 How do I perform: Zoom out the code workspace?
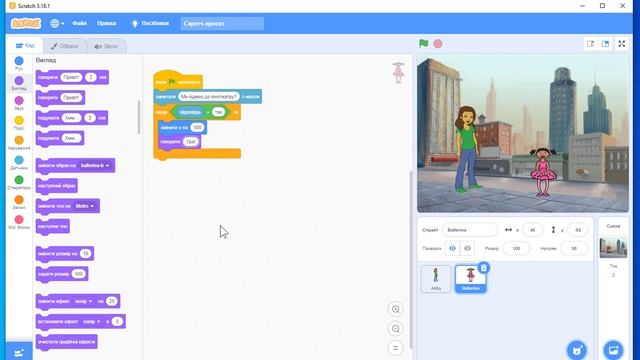(396, 329)
